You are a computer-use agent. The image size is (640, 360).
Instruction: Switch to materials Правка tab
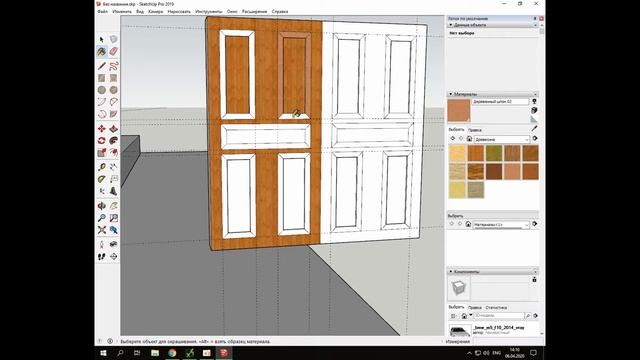point(475,130)
